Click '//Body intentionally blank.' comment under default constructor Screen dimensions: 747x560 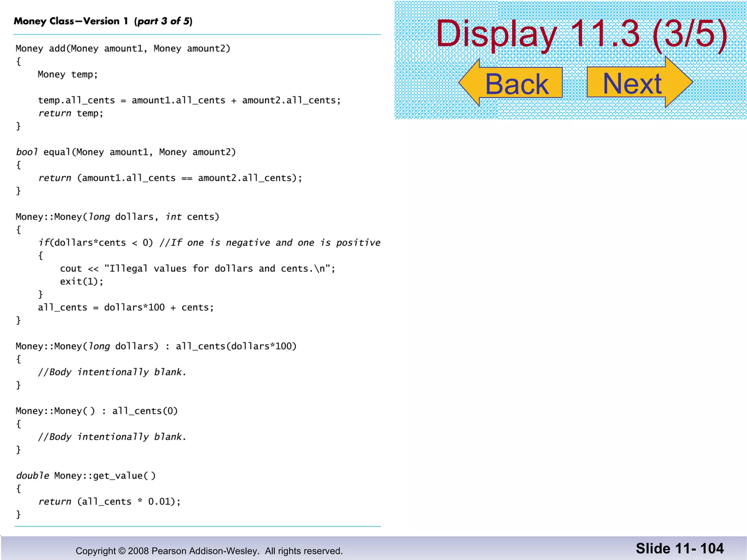point(112,437)
